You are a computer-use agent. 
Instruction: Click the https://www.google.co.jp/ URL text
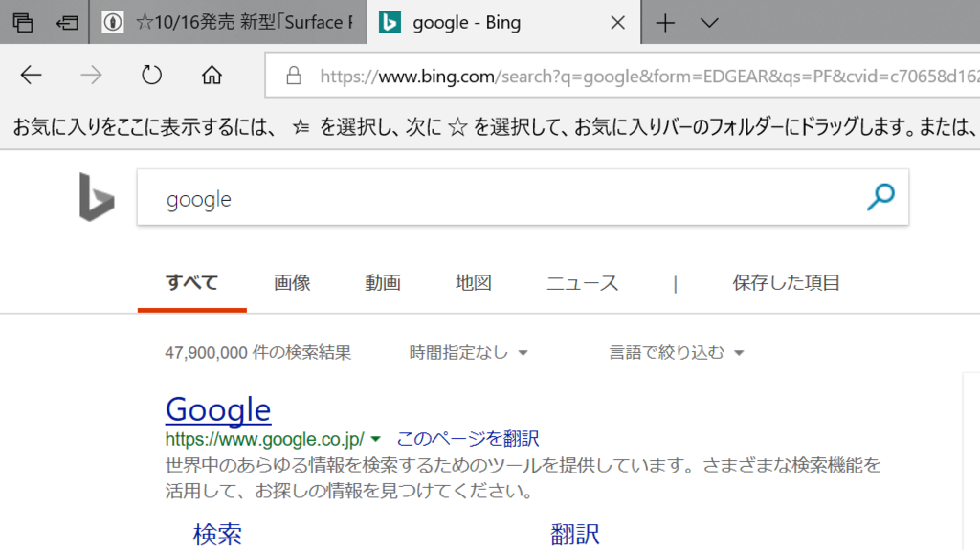click(x=265, y=439)
